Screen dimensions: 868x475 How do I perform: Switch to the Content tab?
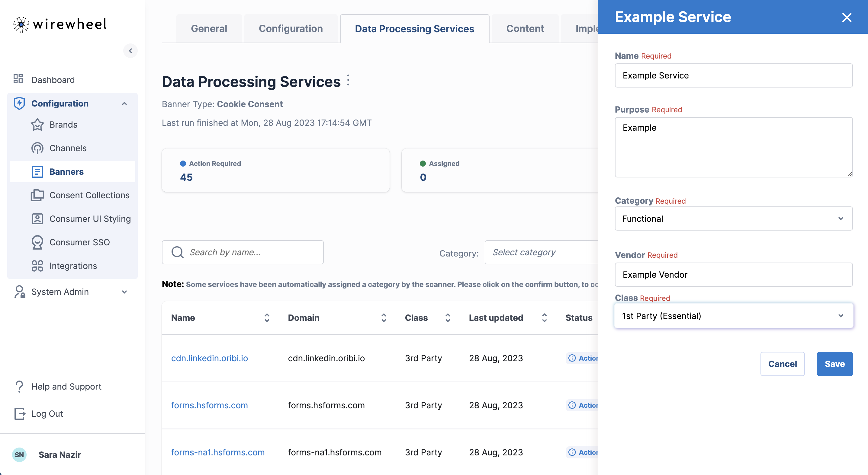click(525, 29)
